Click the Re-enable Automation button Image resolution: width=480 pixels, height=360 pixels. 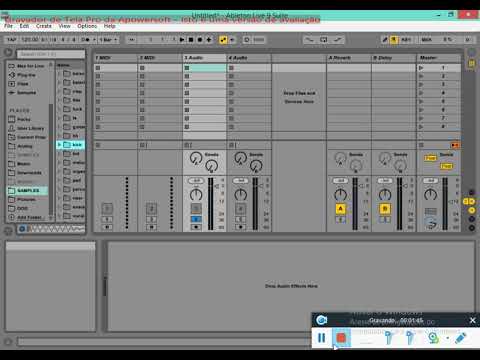[232, 40]
